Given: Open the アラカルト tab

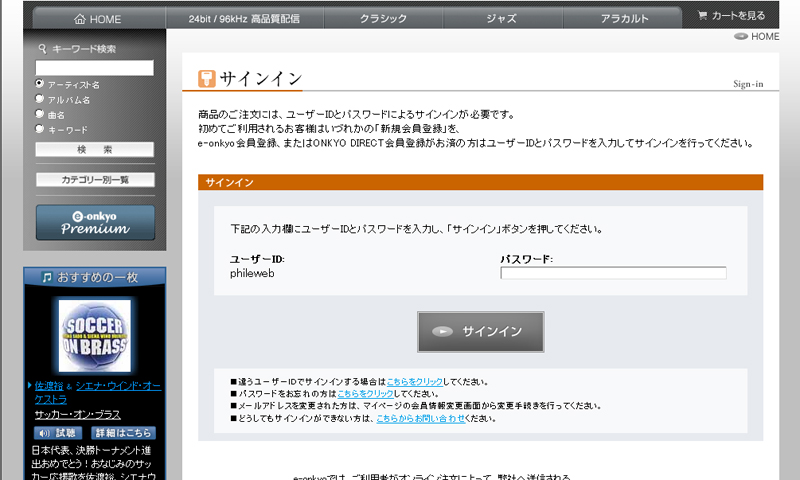Looking at the screenshot, I should pyautogui.click(x=623, y=19).
